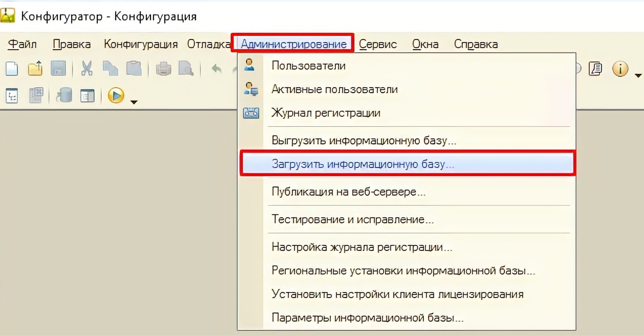Open the Правка menu
This screenshot has height=335, width=644.
pyautogui.click(x=72, y=44)
